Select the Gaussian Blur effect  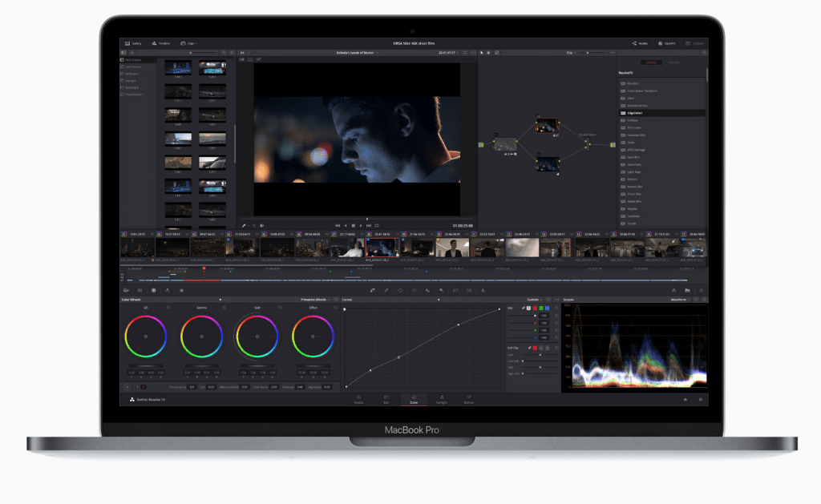coord(662,135)
